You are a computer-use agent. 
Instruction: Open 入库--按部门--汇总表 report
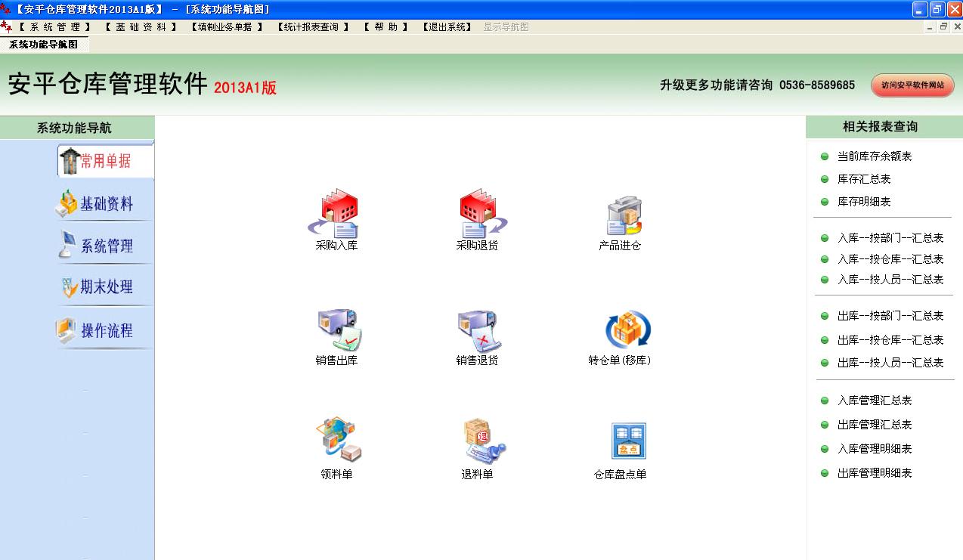tap(890, 238)
